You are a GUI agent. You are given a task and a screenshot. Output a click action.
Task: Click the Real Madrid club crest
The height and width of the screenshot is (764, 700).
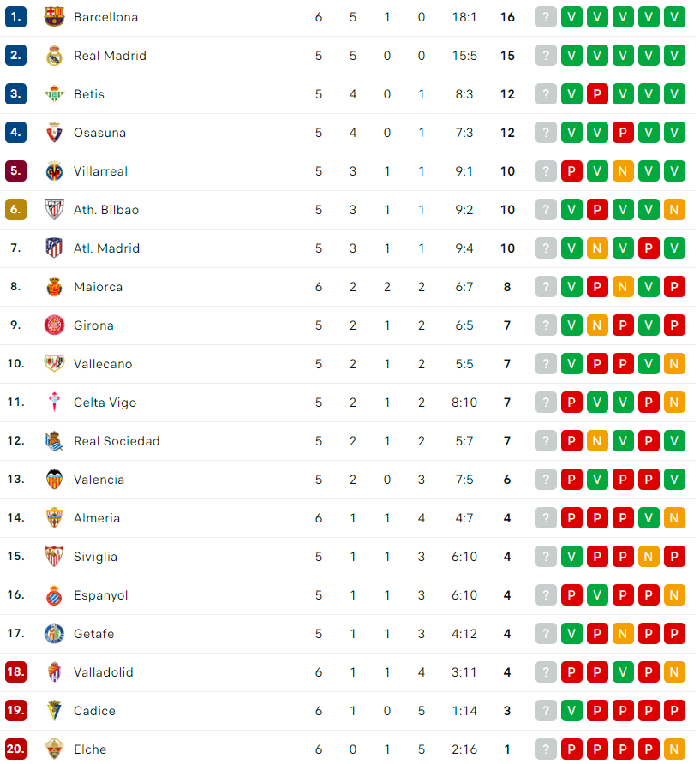pos(54,56)
